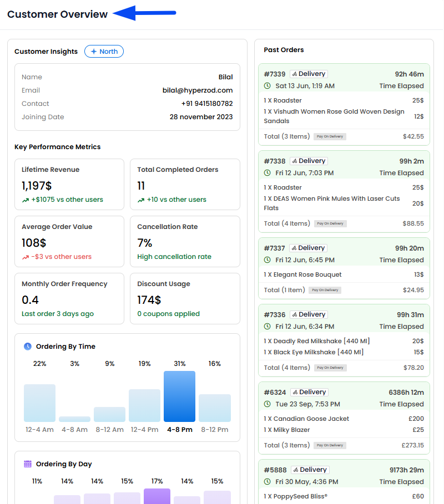Screen dimensions: 444x504
Task: Click the Monthly Order Frequency value 0.4
Action: click(x=30, y=300)
